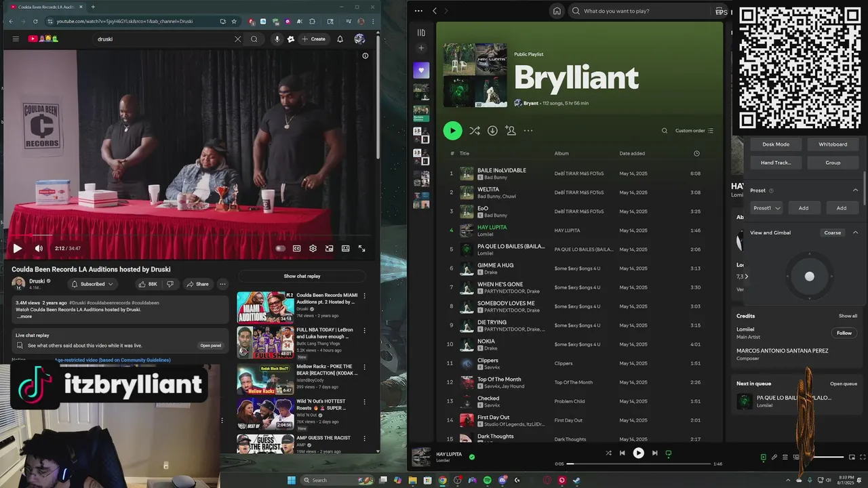This screenshot has width=868, height=488.
Task: Play current track in Spotify player bar
Action: [x=638, y=453]
